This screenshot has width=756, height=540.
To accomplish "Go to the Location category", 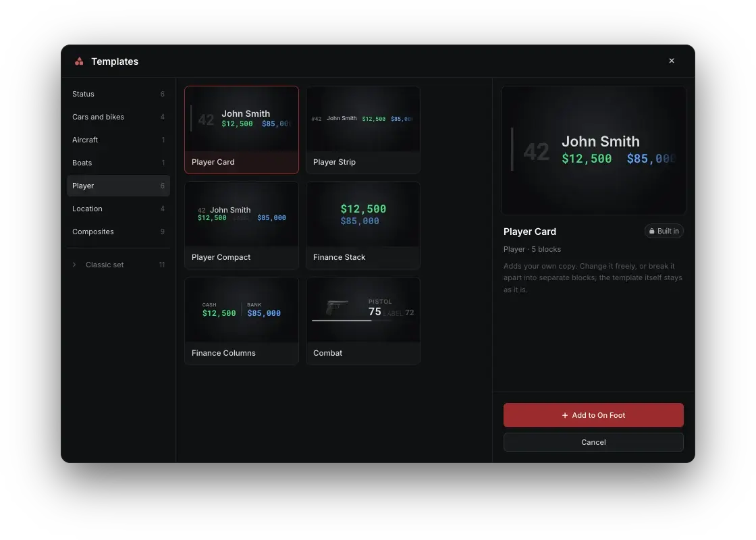I will coord(118,209).
